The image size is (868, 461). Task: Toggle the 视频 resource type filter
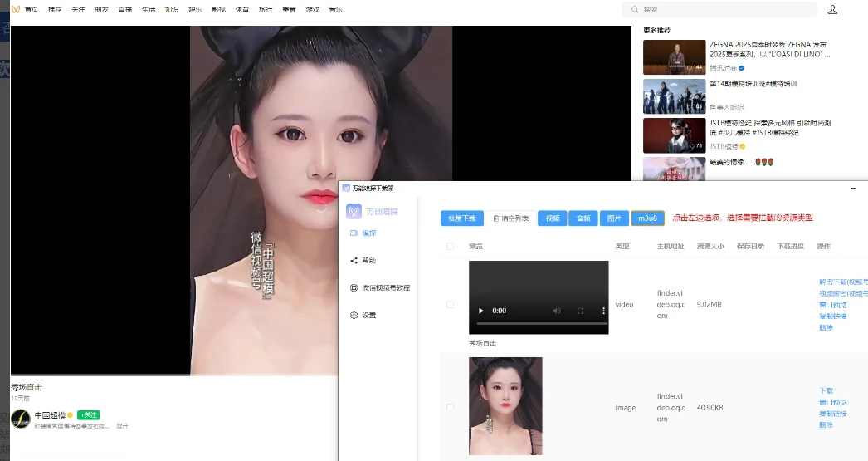pos(553,218)
